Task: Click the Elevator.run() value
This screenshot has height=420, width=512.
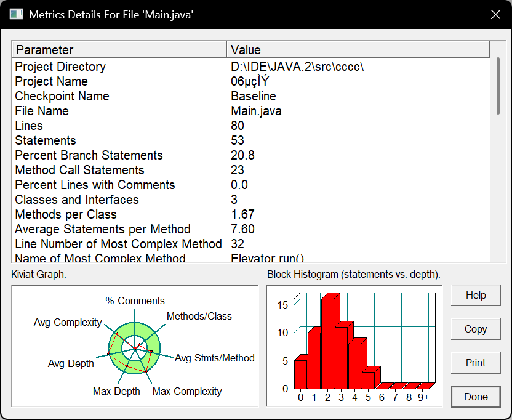Action: click(x=268, y=257)
